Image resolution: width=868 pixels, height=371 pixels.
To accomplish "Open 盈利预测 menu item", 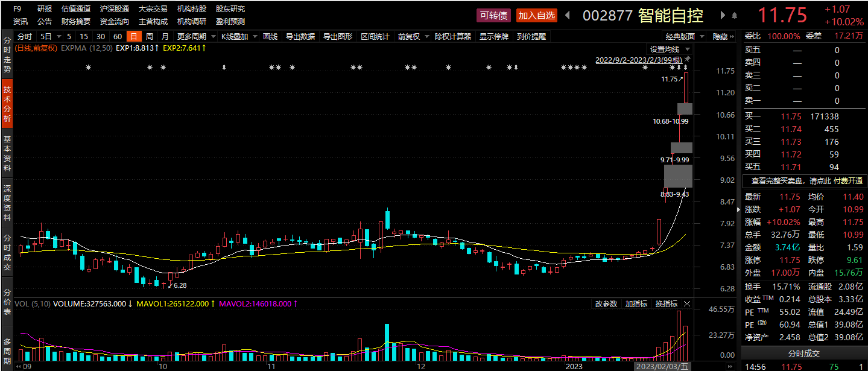I will [230, 21].
